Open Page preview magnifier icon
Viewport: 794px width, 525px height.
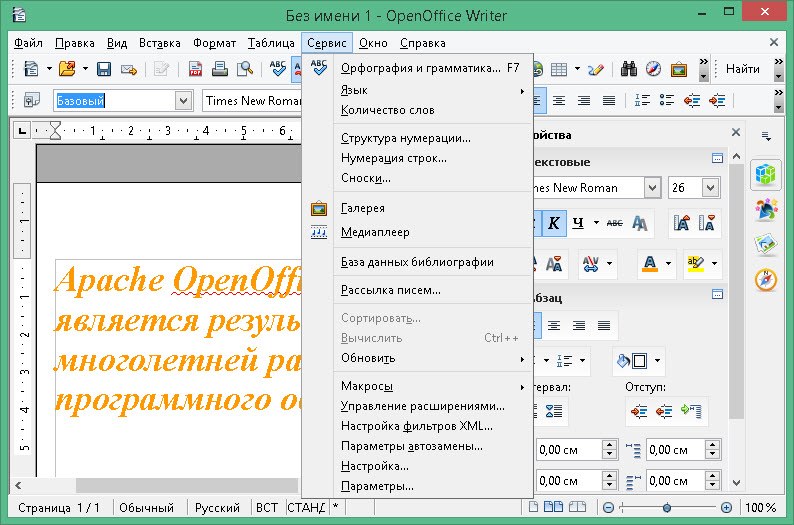245,69
